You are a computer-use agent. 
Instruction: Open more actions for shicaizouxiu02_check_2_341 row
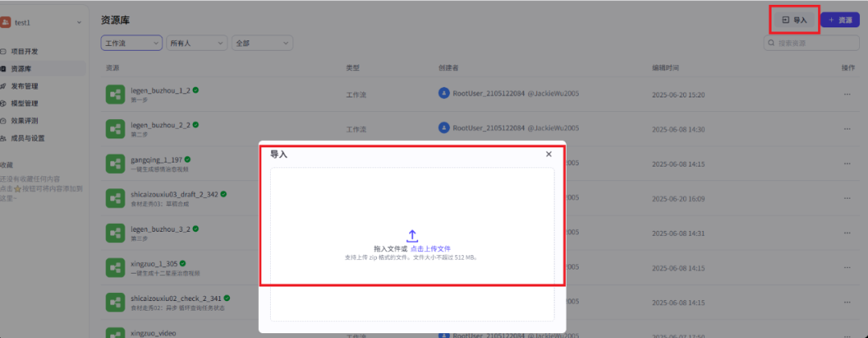847,303
